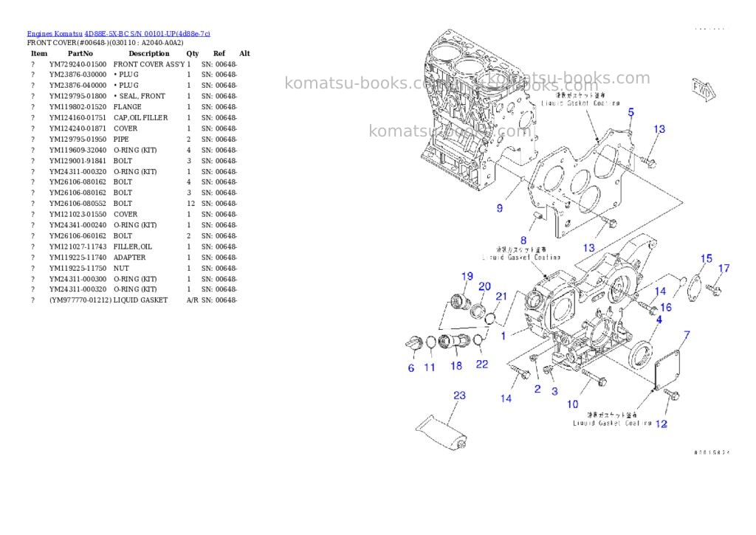Screen dimensions: 756x535
Task: Click diagram callout number 21
Action: coord(501,297)
